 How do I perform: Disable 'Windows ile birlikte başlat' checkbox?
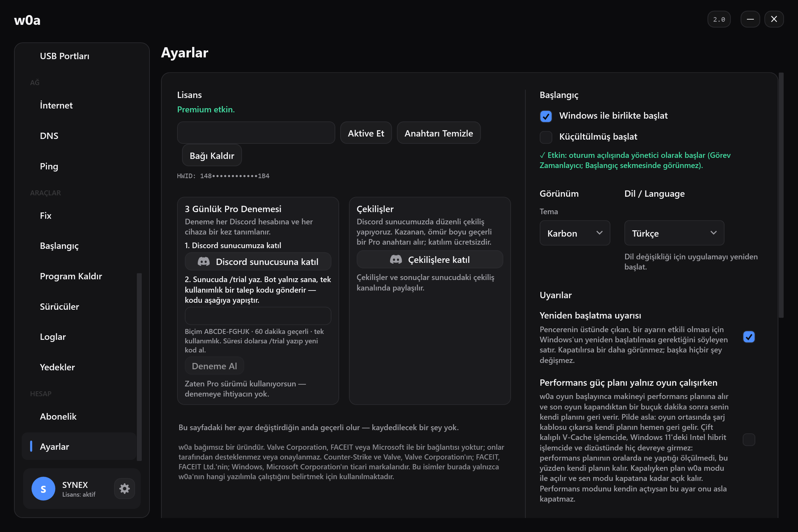[546, 116]
